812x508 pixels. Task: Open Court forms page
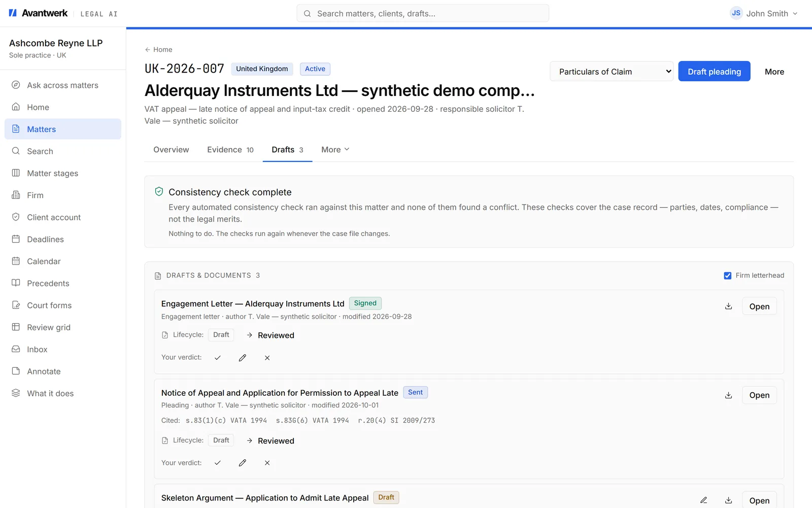(x=63, y=305)
